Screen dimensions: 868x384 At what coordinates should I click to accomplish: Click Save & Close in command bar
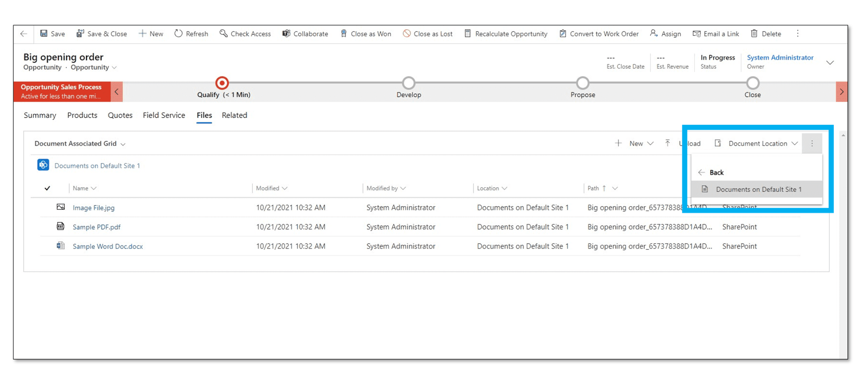click(102, 34)
